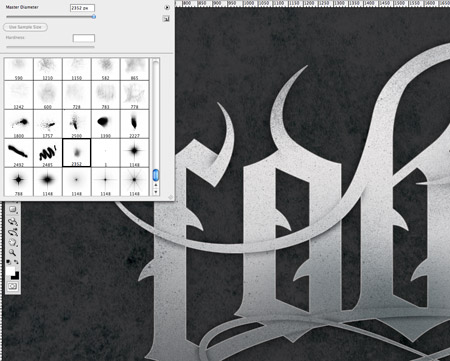
Task: Select the 2485 zigzag scribble brush preset
Action: coord(48,153)
